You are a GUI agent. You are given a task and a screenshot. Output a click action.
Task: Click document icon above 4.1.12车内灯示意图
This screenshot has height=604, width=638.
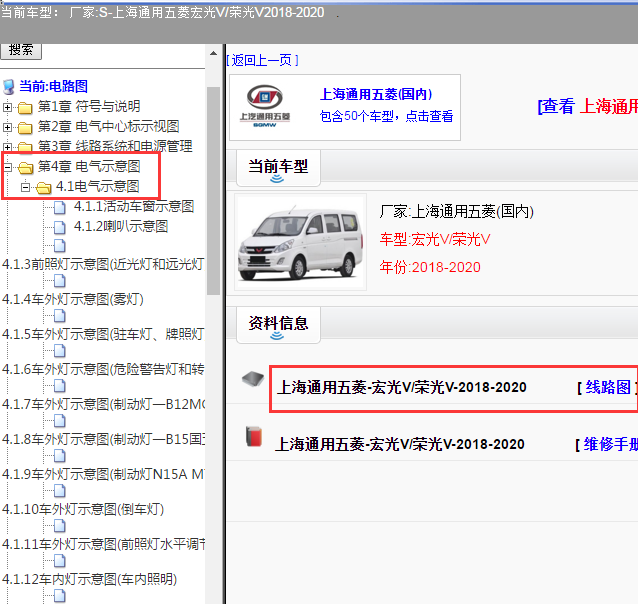60,560
